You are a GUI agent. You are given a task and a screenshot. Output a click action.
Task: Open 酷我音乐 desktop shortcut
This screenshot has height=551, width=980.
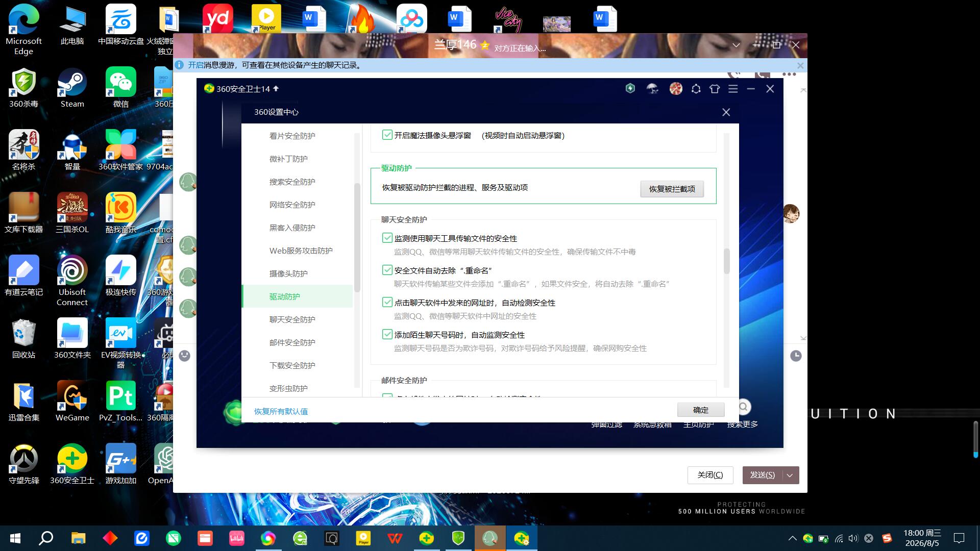(x=121, y=213)
